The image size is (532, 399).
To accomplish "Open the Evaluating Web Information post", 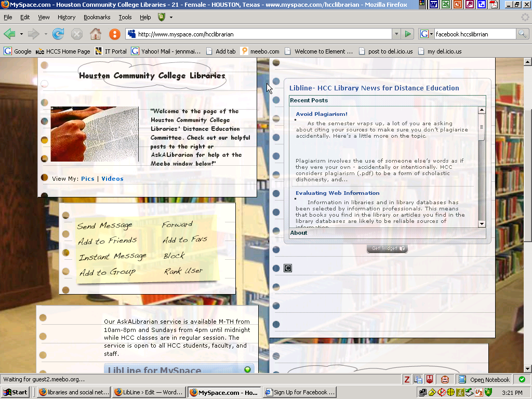I will [337, 193].
